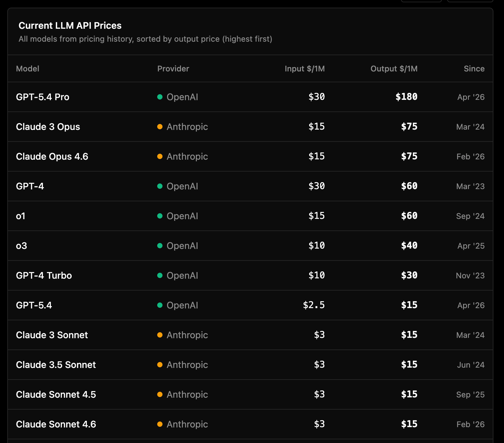This screenshot has width=504, height=443.
Task: Click the orange dot in Claude Sonnet 4.6 row
Action: click(x=160, y=424)
